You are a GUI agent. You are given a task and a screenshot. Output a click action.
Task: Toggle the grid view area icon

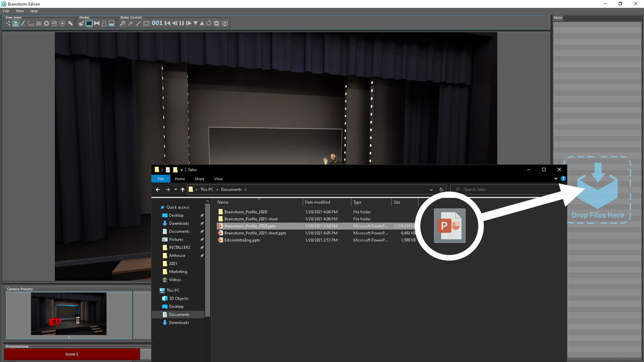pos(54,23)
